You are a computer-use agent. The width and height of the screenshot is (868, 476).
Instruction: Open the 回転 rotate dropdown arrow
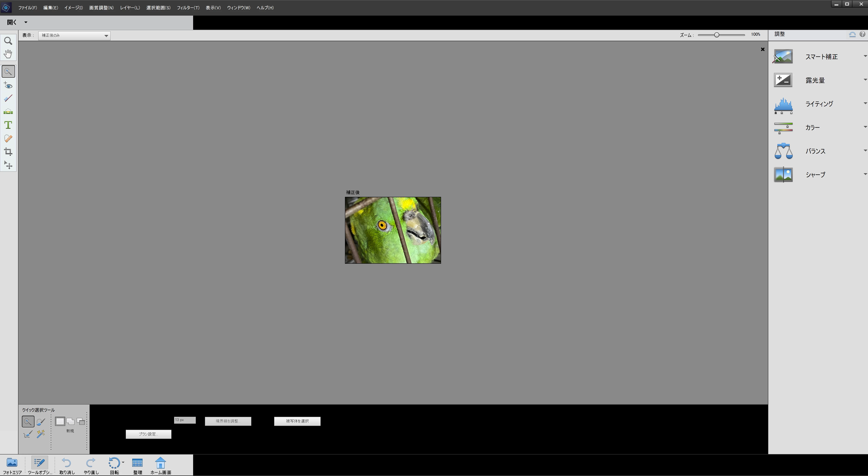pyautogui.click(x=123, y=462)
